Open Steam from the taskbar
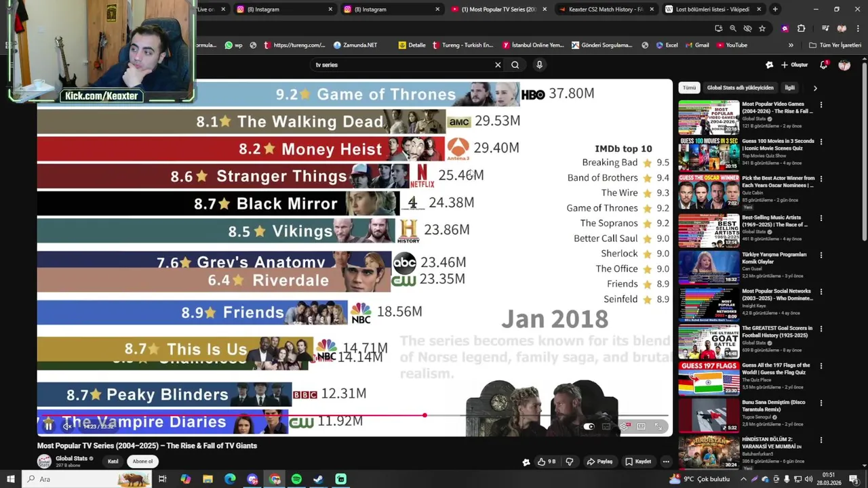Screen dimensions: 868x488 pyautogui.click(x=319, y=479)
